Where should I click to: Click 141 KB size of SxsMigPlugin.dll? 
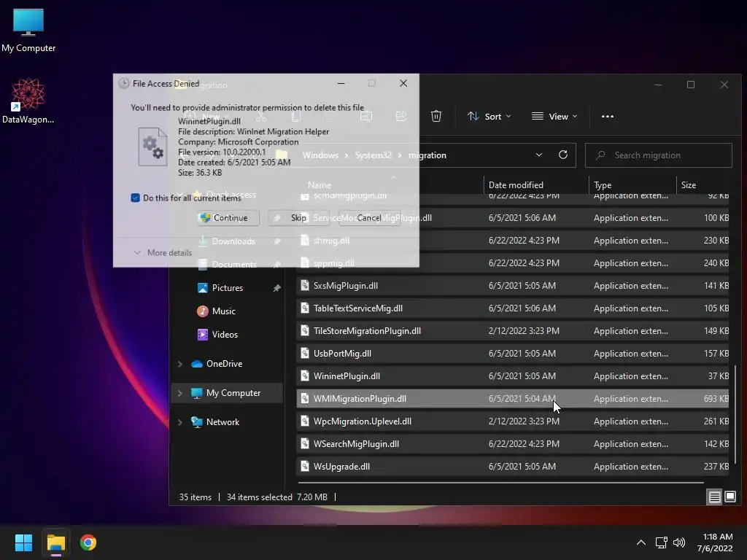point(716,286)
